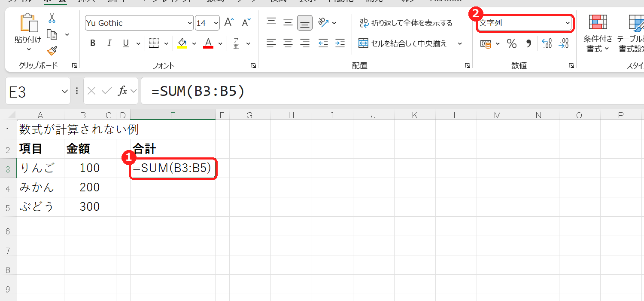Select Bottom Align icon
Viewport: 644px width, 301px height.
[x=305, y=23]
